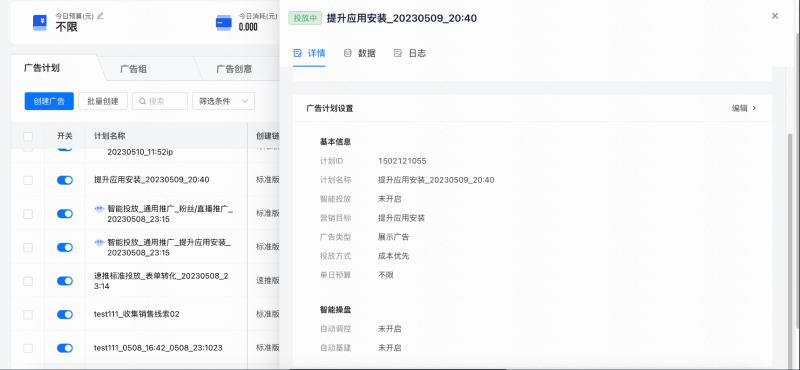This screenshot has height=370, width=800.
Task: Click smart-delivery icon on 通用推广_提升应用安装 row
Action: [x=100, y=242]
